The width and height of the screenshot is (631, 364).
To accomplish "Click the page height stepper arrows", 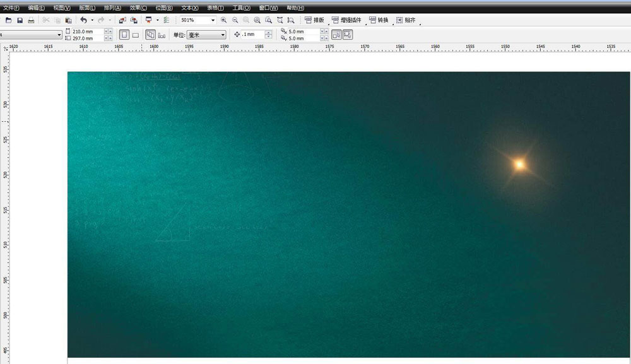I will coord(109,38).
